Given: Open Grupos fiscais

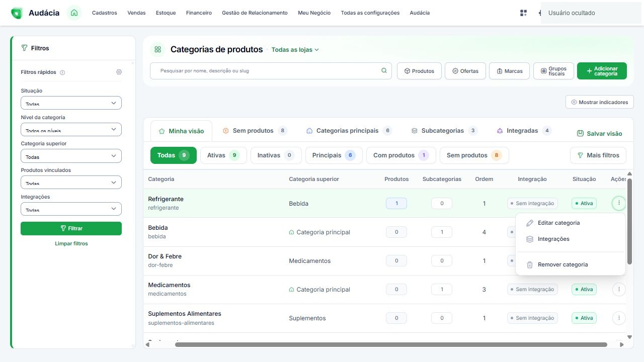Looking at the screenshot, I should 553,71.
